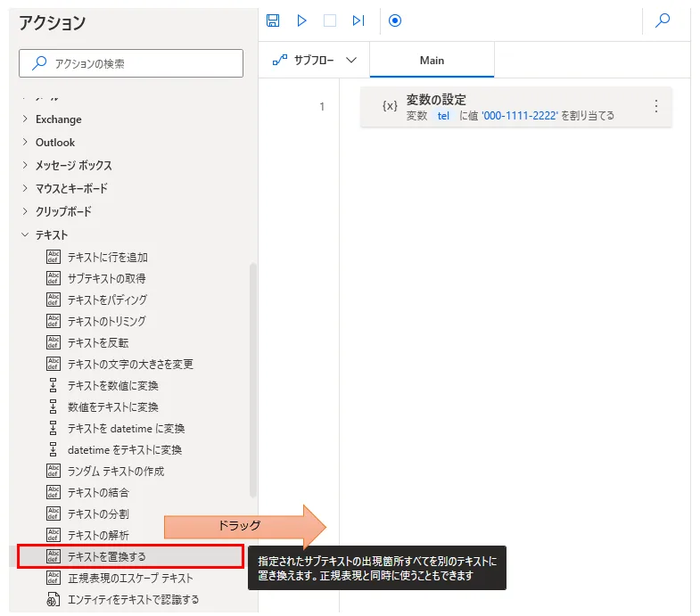Expand the メッセージ ボックス group

click(x=73, y=166)
